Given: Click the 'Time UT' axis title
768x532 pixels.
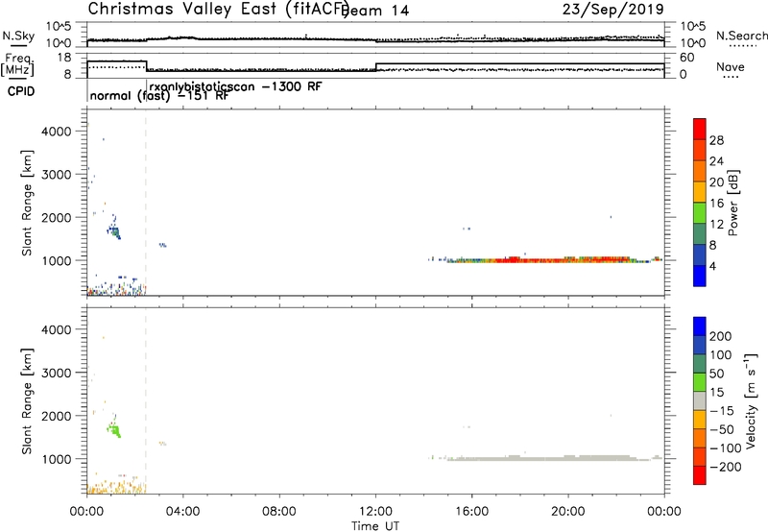Looking at the screenshot, I should tap(375, 526).
